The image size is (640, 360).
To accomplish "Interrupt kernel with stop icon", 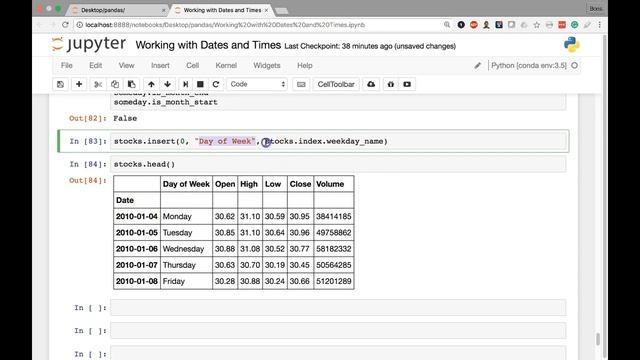I will pyautogui.click(x=200, y=84).
